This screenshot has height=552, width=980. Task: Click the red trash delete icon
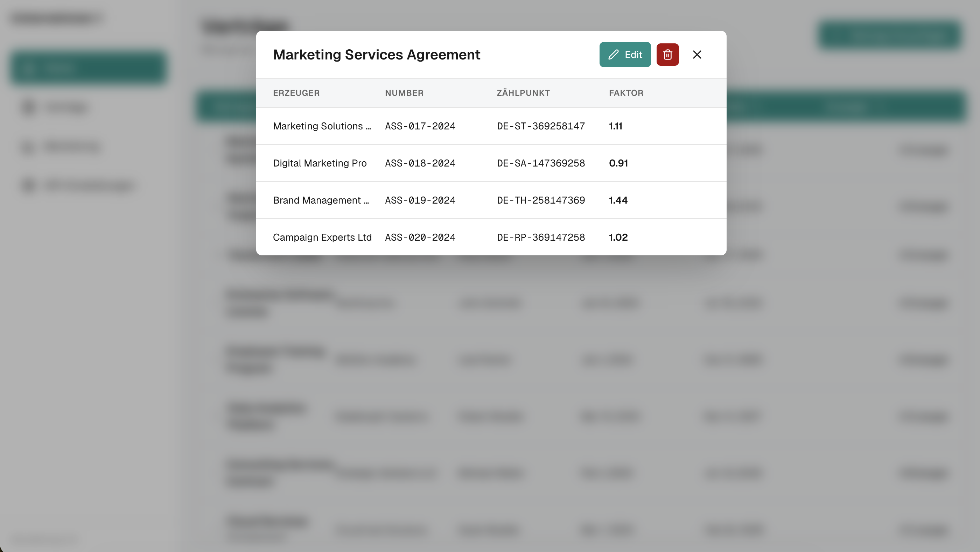(668, 54)
